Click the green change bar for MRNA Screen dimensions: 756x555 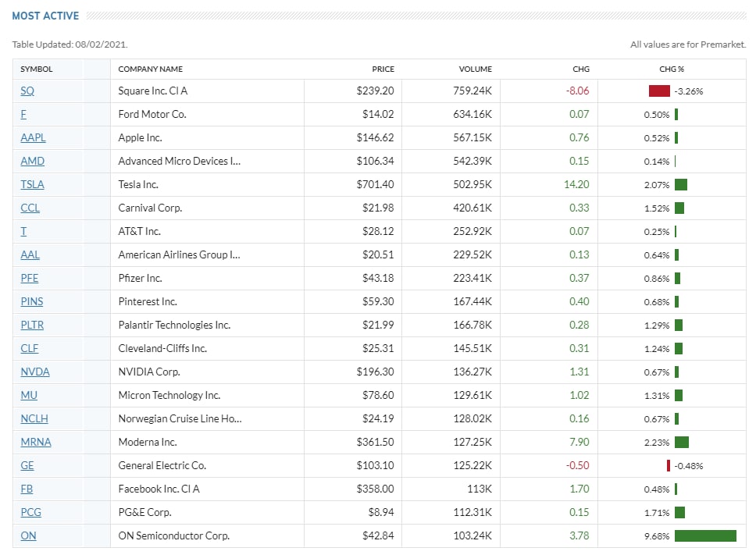(682, 443)
